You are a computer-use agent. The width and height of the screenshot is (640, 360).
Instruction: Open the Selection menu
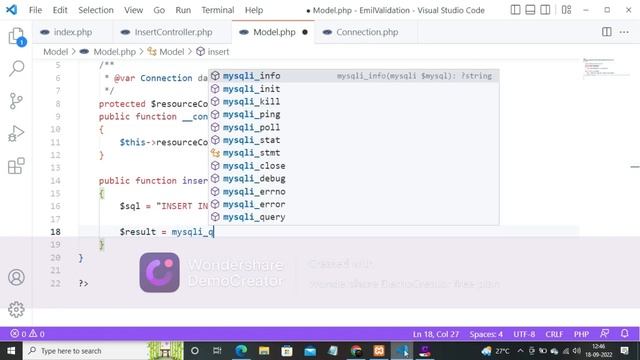tap(96, 10)
